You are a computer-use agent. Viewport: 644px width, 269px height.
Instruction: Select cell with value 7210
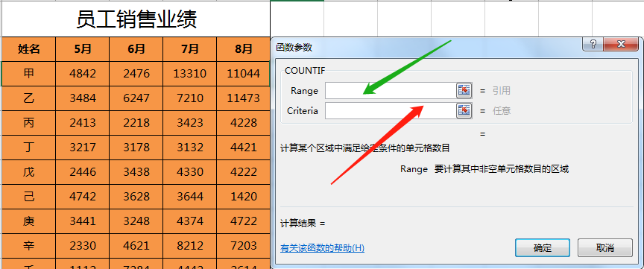190,98
